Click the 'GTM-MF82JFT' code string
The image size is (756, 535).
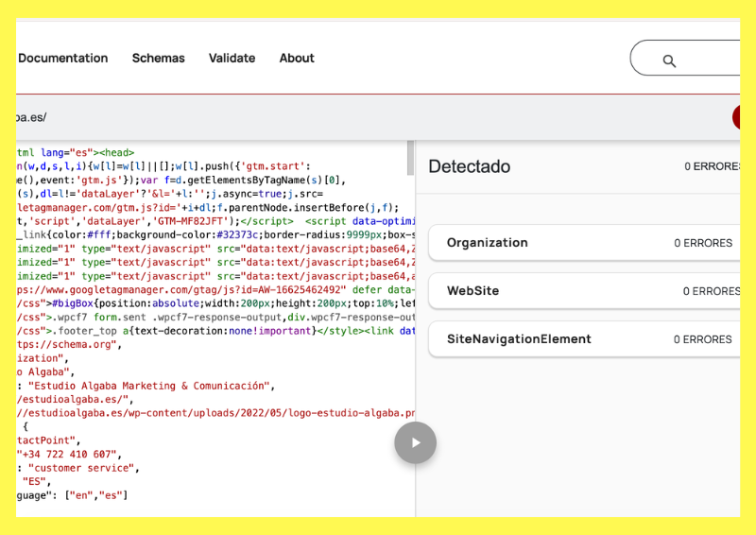[x=193, y=221]
